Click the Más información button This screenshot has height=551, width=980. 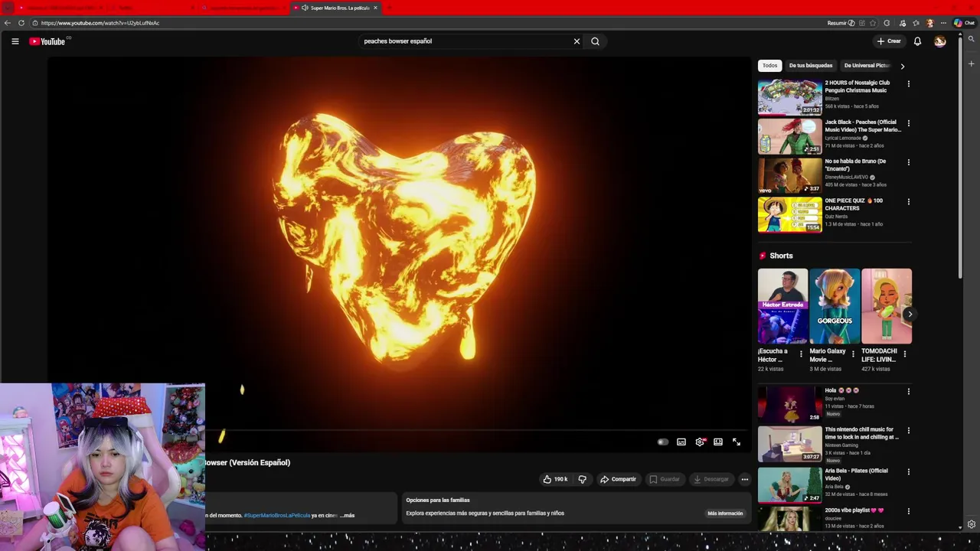point(725,514)
